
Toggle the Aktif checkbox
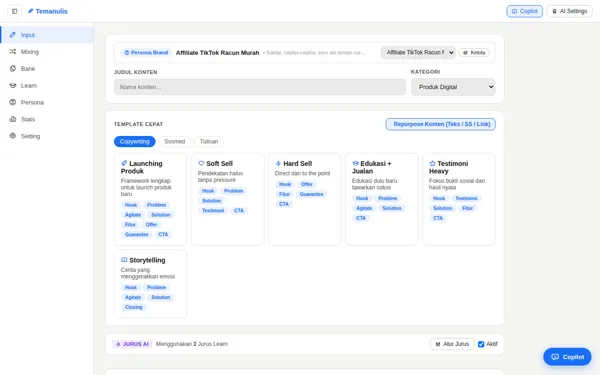tap(481, 344)
